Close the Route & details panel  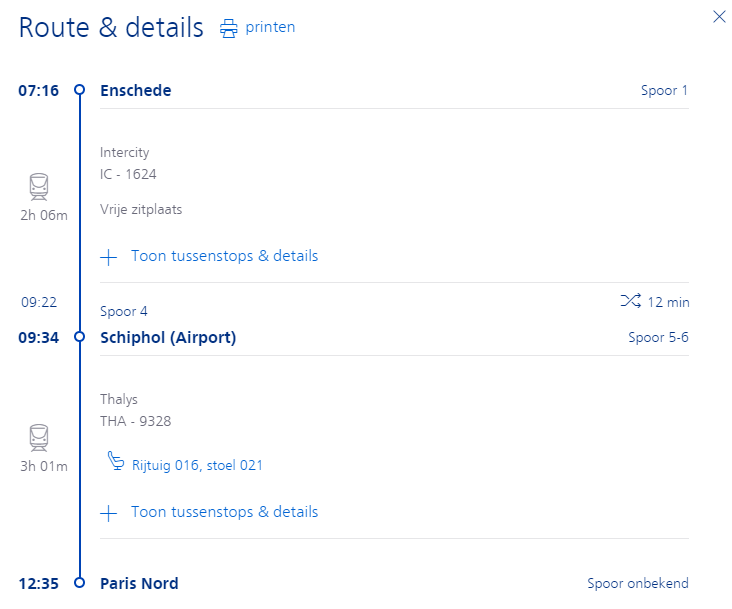coord(719,17)
